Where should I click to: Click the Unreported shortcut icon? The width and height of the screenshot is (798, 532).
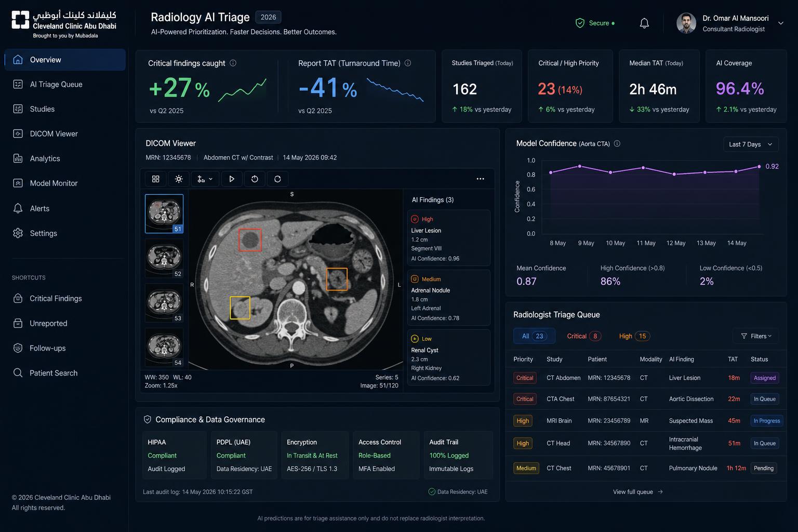(x=18, y=323)
